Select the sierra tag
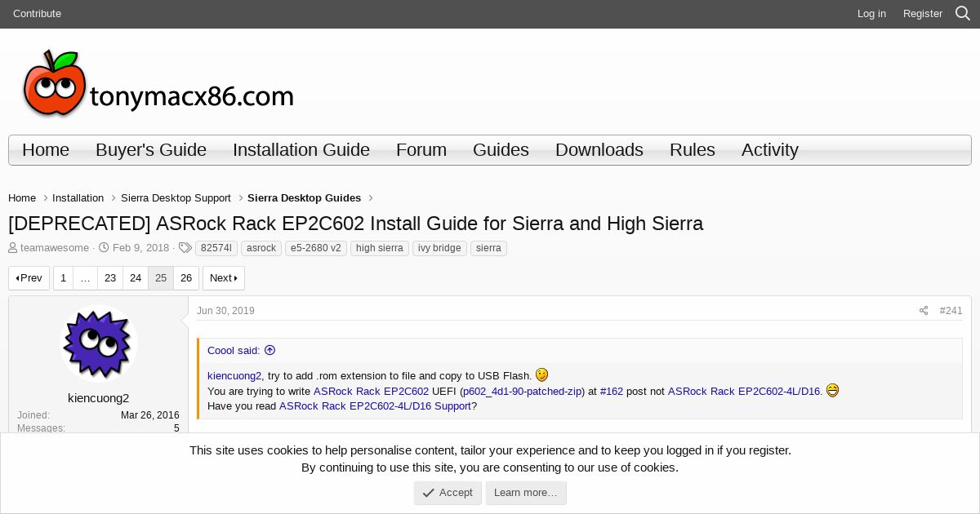Viewport: 980px width, 514px height. pyautogui.click(x=488, y=248)
